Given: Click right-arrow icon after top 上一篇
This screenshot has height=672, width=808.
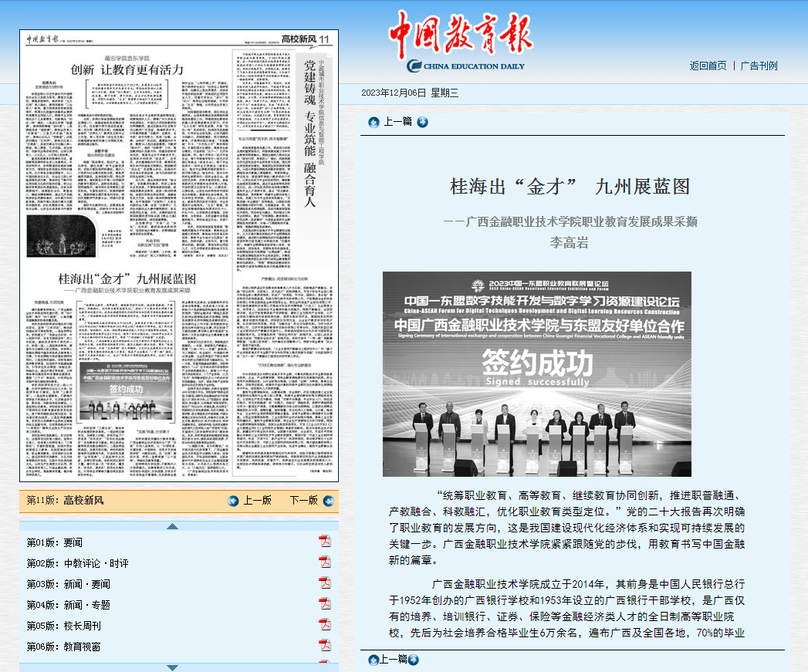Looking at the screenshot, I should click(x=422, y=121).
